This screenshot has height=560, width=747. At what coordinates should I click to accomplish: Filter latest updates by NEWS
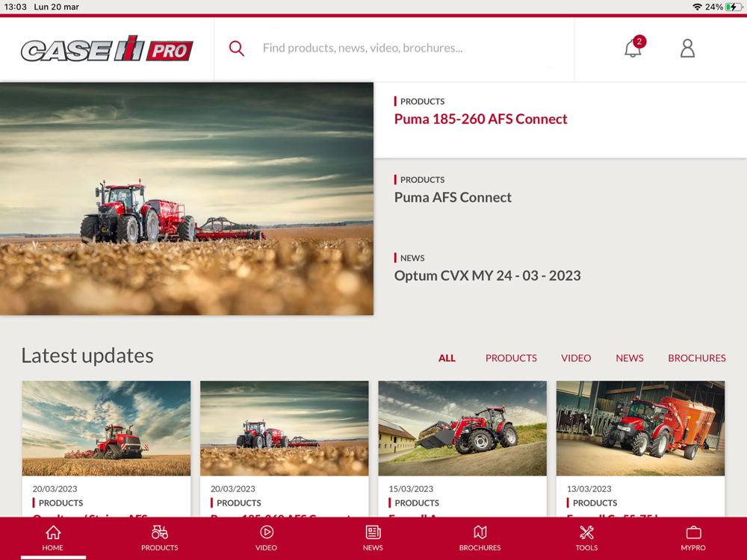click(629, 358)
